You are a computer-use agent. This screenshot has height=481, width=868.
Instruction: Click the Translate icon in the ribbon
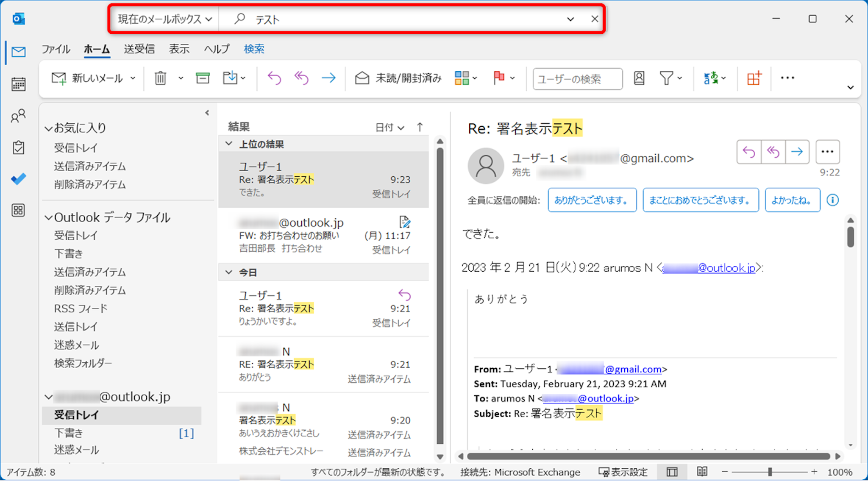(711, 78)
